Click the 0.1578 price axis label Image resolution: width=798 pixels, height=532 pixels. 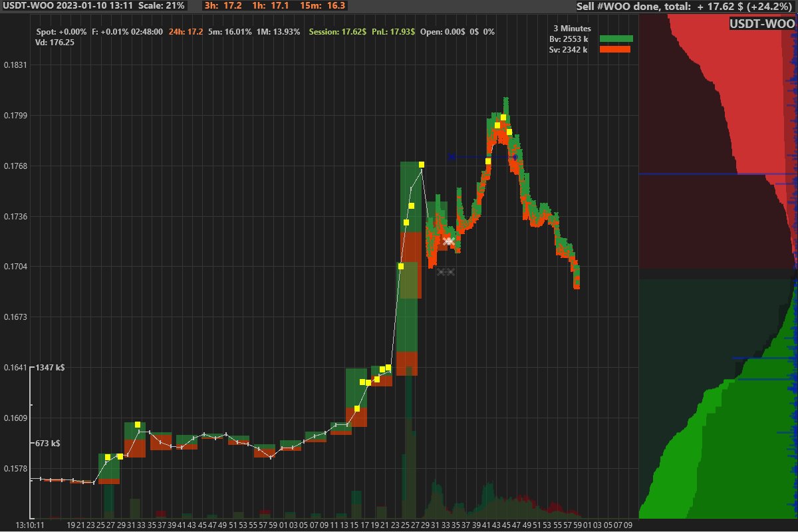click(x=15, y=469)
